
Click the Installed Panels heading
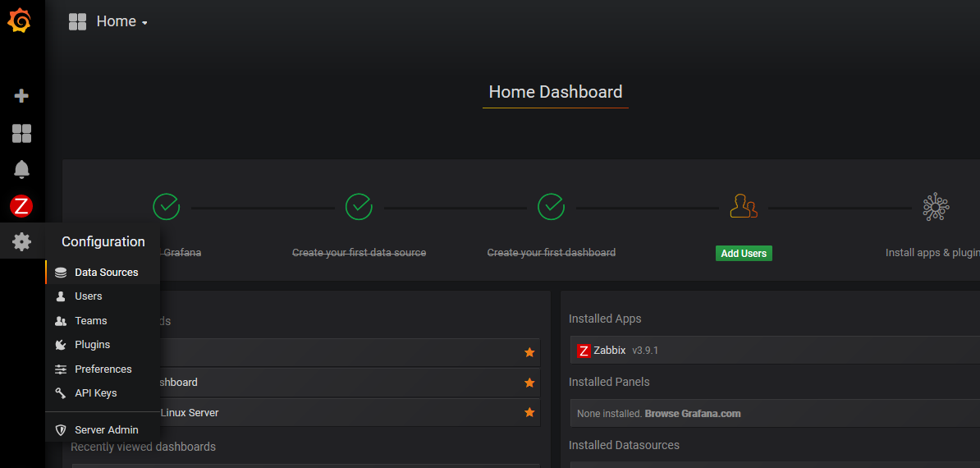pos(609,382)
